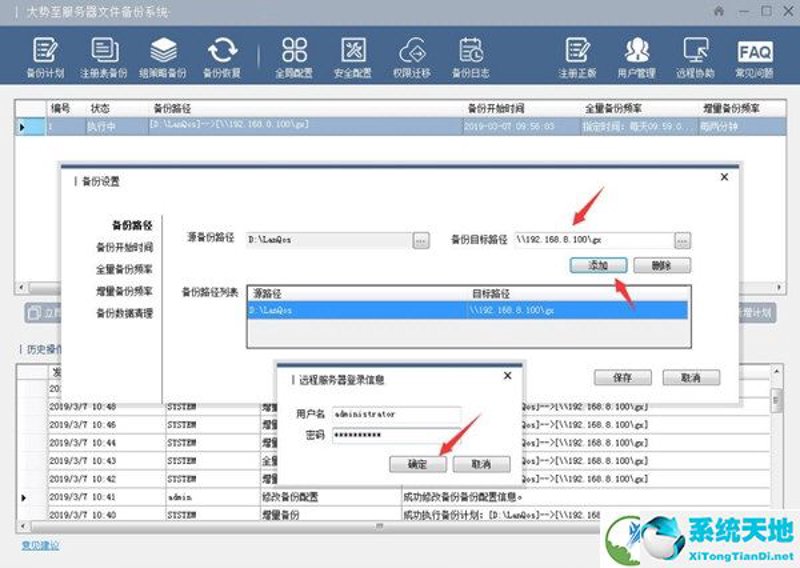Click the 备份路径 column header in main table
800x568 pixels.
click(x=305, y=108)
